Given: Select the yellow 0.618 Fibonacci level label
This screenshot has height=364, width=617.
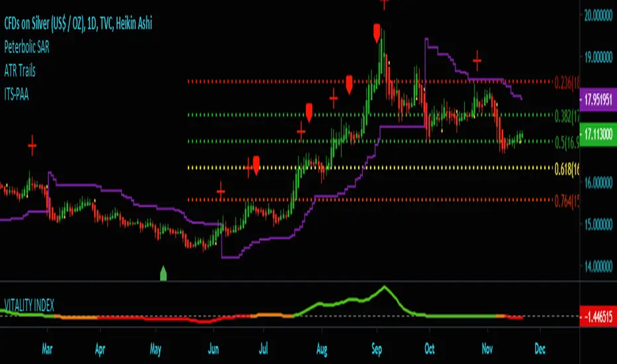Looking at the screenshot, I should [567, 169].
